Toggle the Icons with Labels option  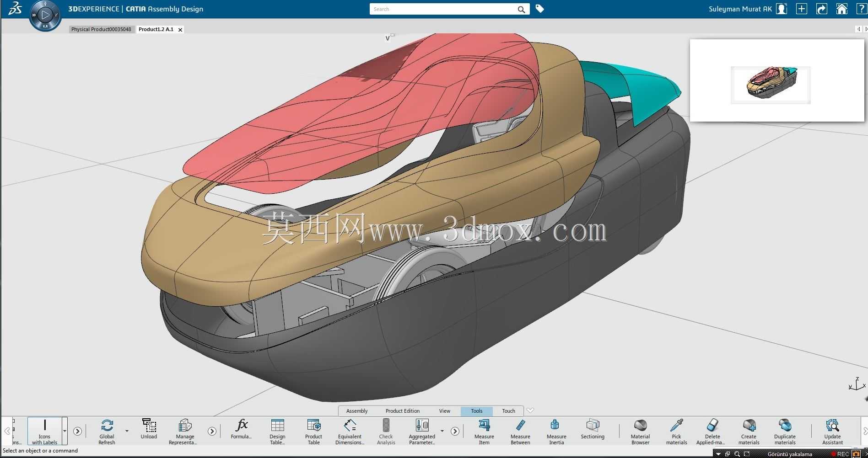tap(44, 431)
